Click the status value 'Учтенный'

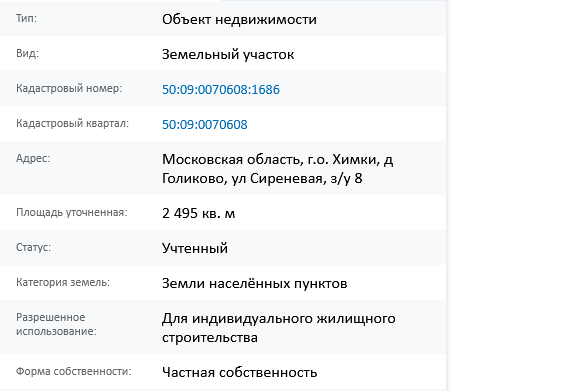point(195,248)
